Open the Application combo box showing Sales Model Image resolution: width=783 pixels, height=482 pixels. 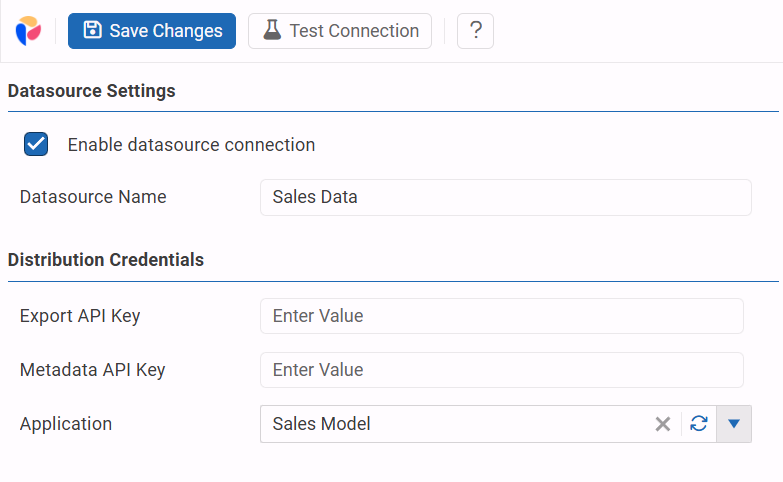tap(450, 424)
